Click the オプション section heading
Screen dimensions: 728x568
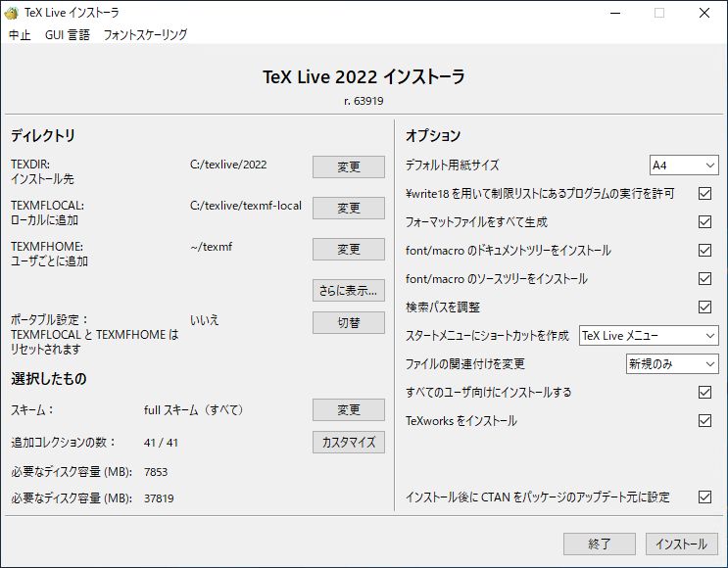coord(433,135)
